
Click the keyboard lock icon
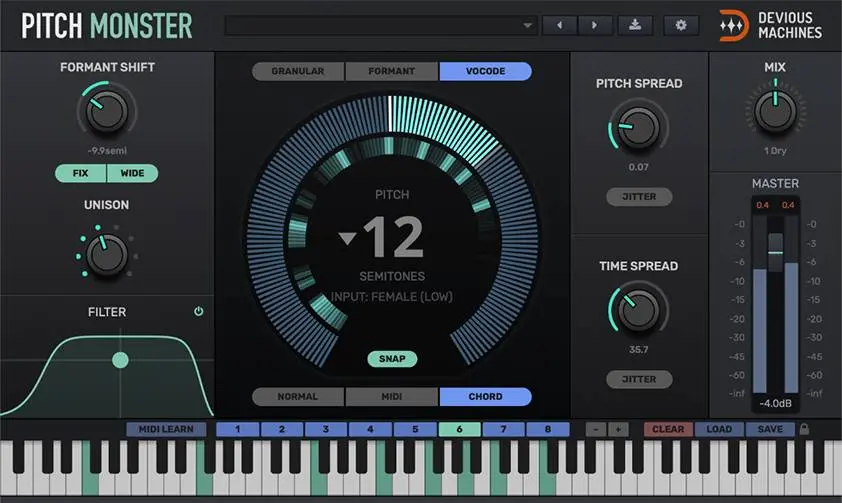804,429
